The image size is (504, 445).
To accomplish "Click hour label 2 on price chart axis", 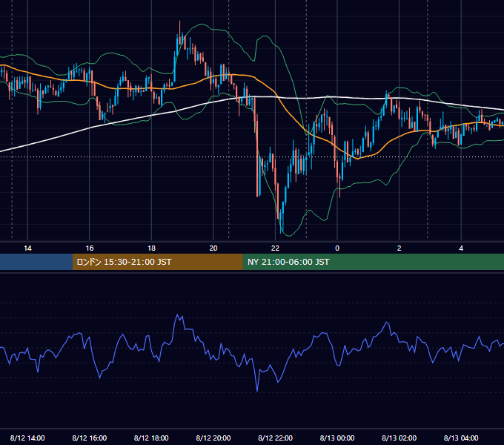I will click(399, 248).
